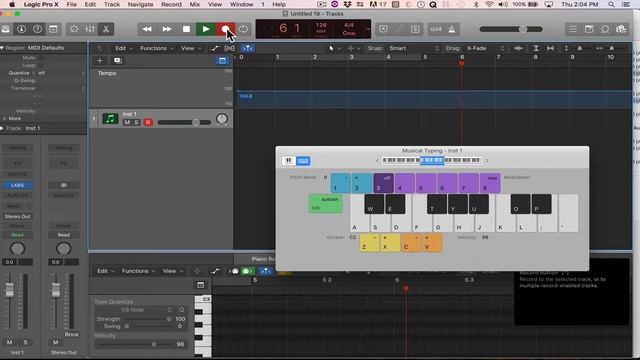Open the tracks area Edit menu
Image resolution: width=640 pixels, height=360 pixels.
(123, 48)
